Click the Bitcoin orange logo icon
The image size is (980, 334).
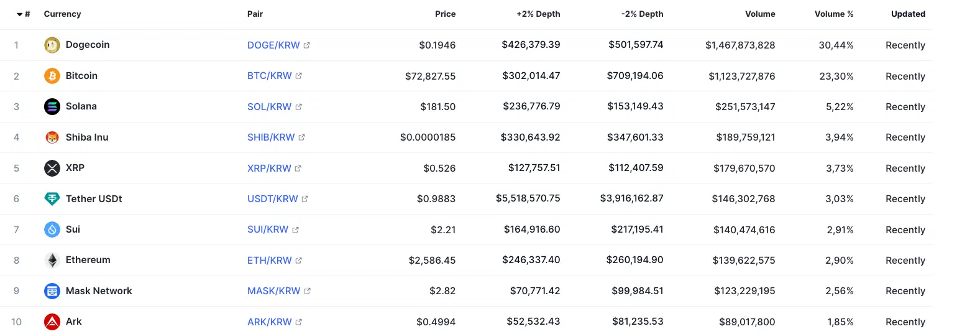[52, 76]
